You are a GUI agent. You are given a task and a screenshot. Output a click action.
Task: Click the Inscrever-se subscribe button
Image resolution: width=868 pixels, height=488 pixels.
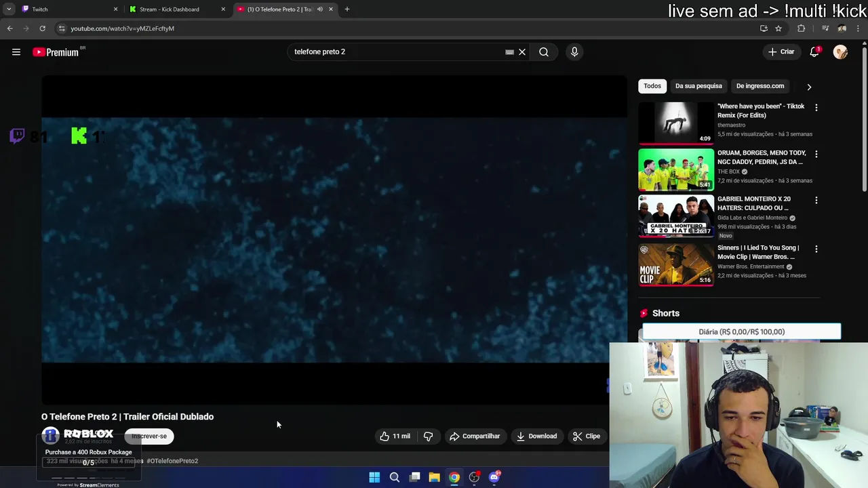click(149, 436)
